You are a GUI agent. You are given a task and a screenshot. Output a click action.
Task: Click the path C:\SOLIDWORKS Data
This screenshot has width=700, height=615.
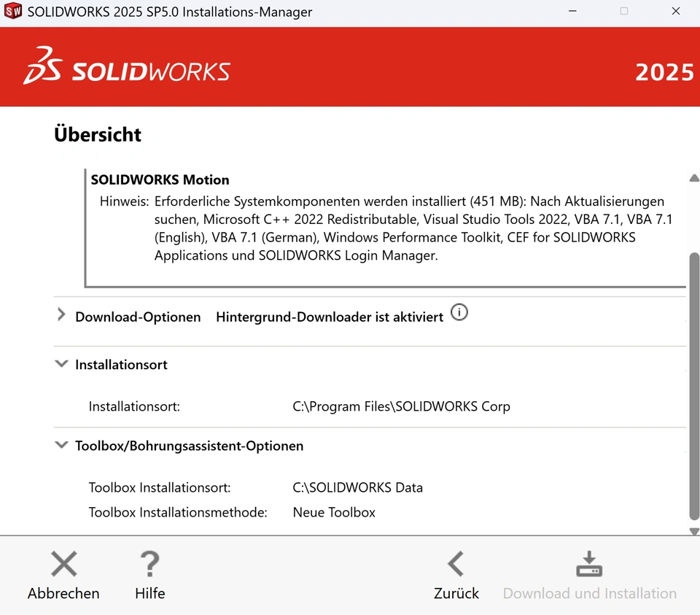coord(357,487)
